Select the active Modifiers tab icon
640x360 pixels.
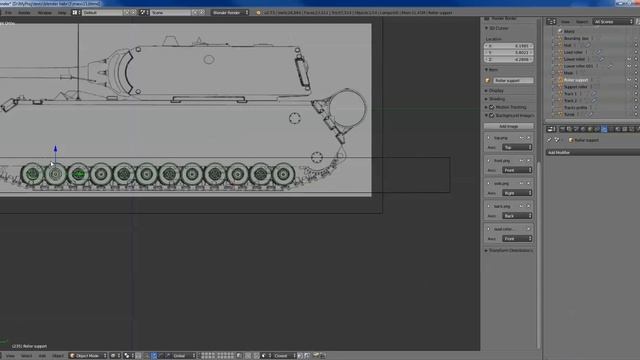point(604,129)
